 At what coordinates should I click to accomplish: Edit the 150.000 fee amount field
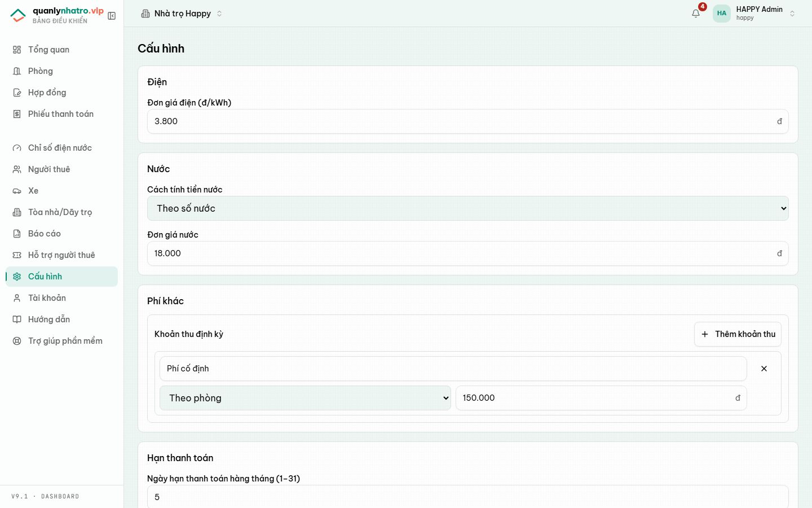coord(601,398)
